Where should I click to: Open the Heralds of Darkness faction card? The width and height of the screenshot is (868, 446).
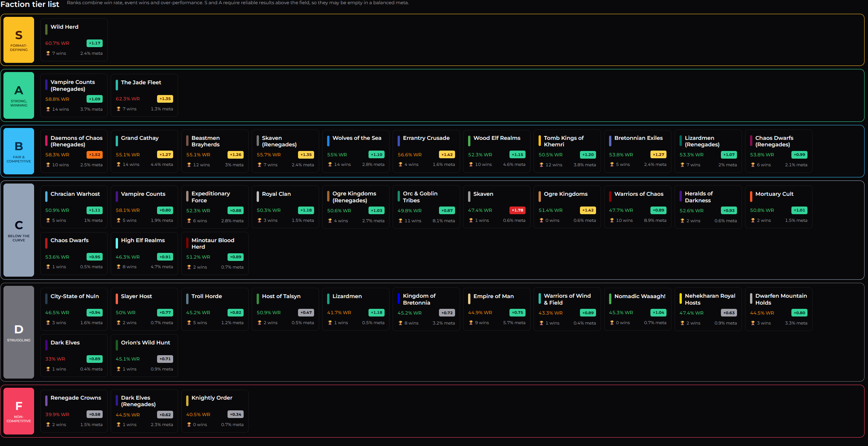(x=708, y=207)
